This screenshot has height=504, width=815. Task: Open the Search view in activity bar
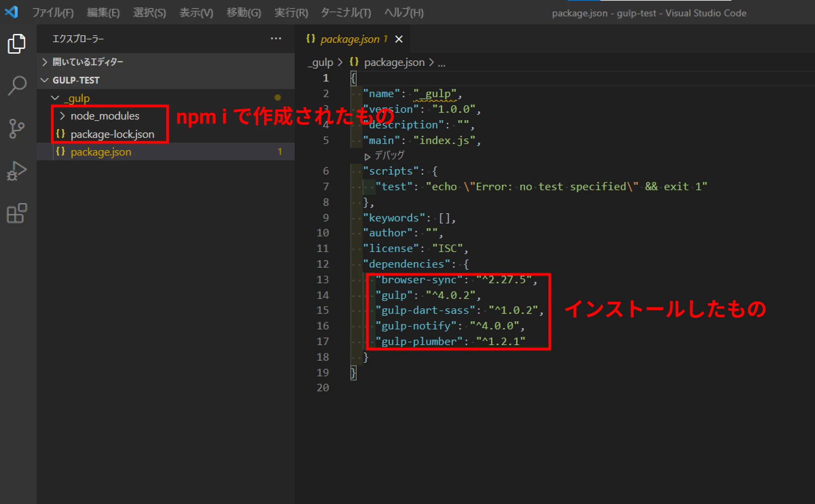pyautogui.click(x=17, y=86)
